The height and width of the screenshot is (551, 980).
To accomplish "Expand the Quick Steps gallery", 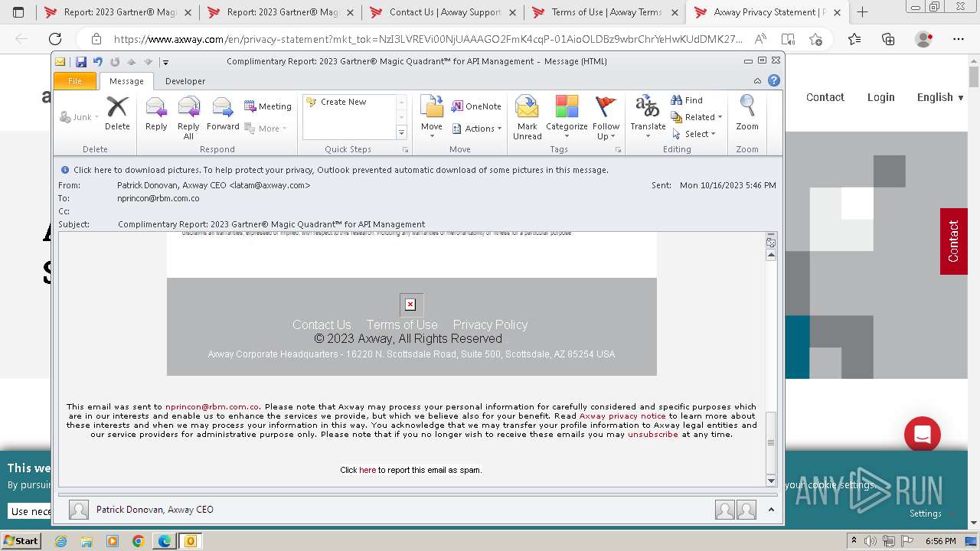I will click(401, 132).
